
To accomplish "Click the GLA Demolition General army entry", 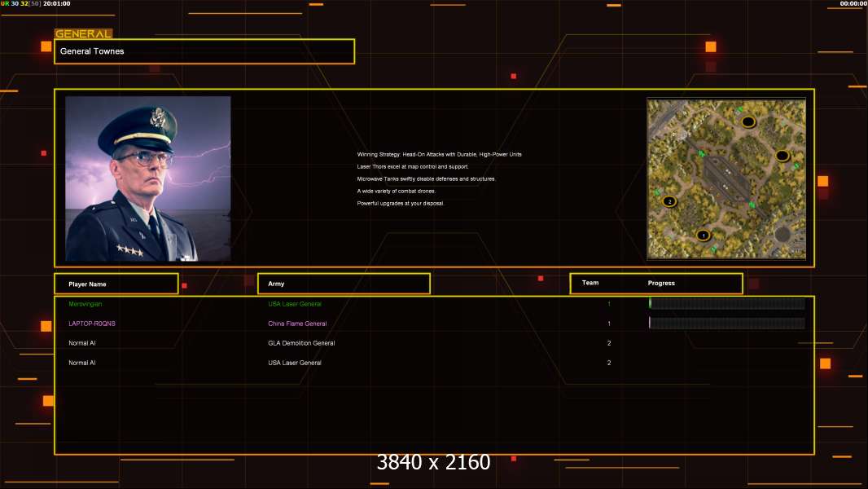I will point(301,343).
